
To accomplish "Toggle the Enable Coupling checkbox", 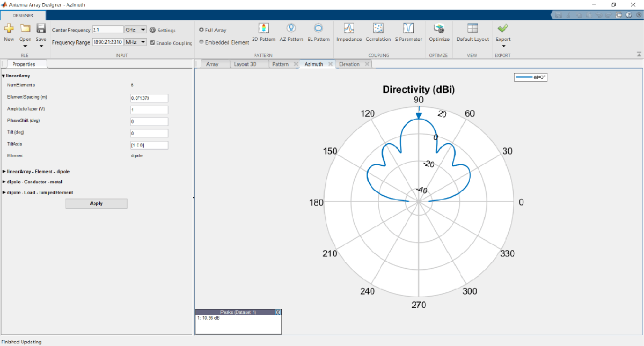I will point(153,43).
